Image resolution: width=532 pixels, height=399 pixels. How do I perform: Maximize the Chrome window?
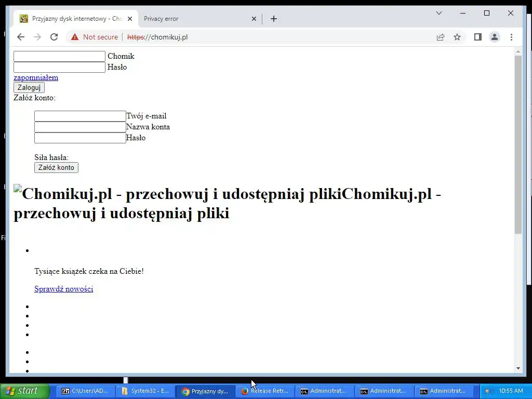coord(486,13)
